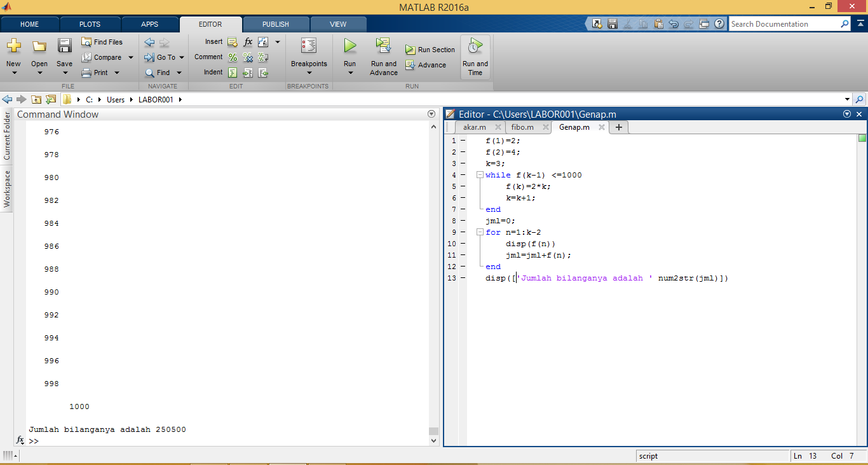Click the Save floppy disk icon

pos(64,46)
